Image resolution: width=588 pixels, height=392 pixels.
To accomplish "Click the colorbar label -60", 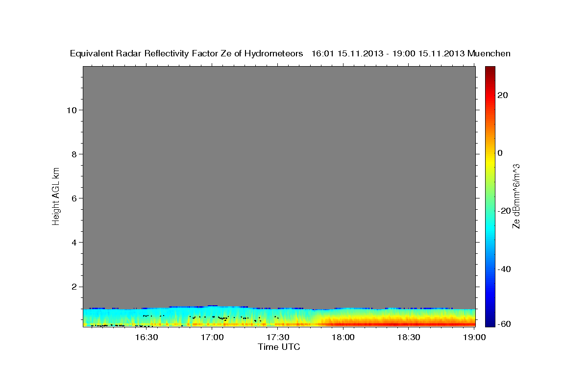I will 504,324.
